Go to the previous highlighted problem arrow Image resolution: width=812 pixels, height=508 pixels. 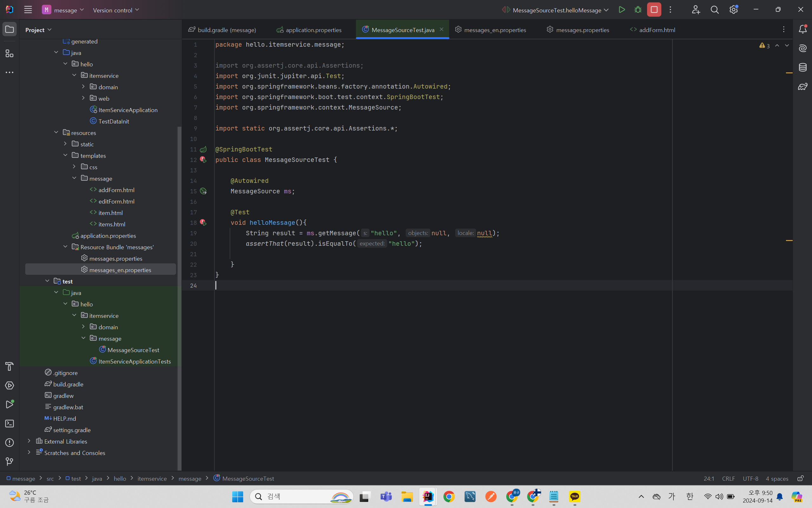pyautogui.click(x=777, y=45)
